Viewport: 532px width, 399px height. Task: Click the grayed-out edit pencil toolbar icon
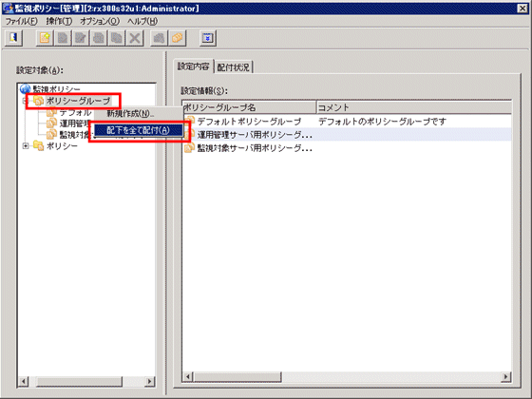(x=81, y=38)
